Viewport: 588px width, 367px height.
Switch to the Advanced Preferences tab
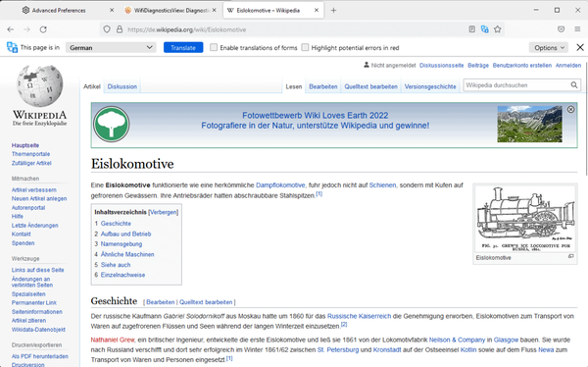pos(59,10)
